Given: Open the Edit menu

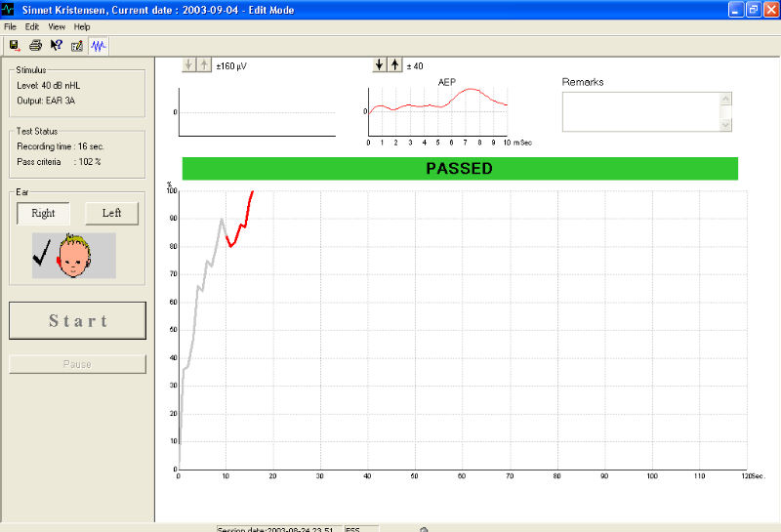Looking at the screenshot, I should click(x=32, y=26).
